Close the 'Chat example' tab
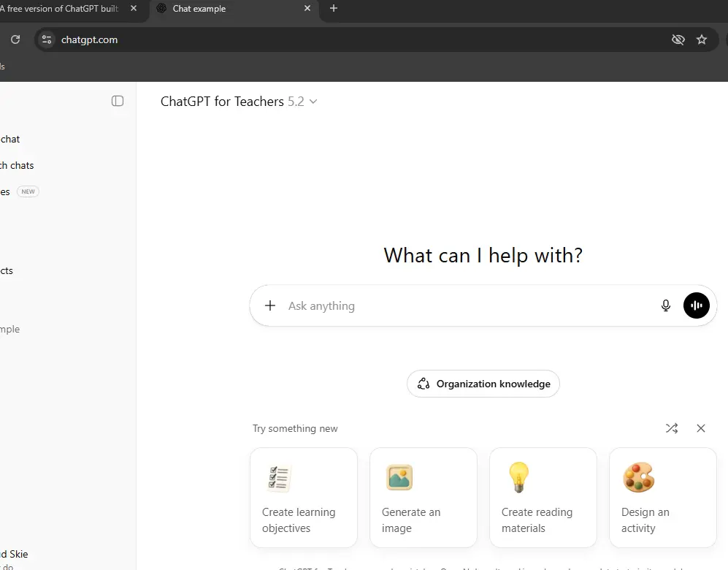Screen dimensions: 728x570 pyautogui.click(x=307, y=8)
